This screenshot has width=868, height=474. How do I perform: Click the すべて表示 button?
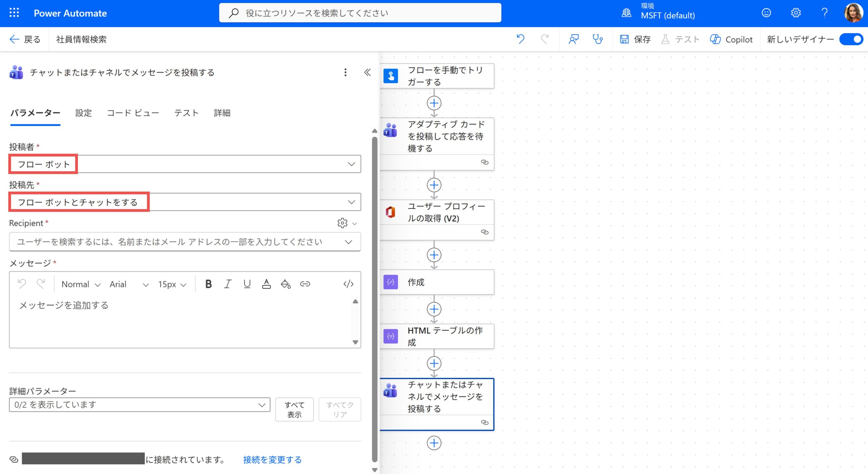pos(294,410)
